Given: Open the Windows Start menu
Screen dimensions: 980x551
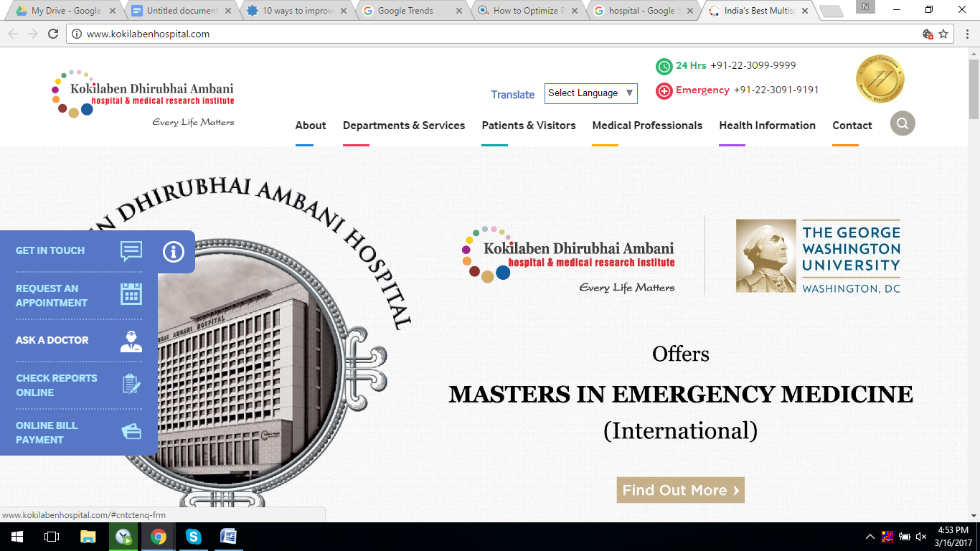Looking at the screenshot, I should pyautogui.click(x=17, y=537).
